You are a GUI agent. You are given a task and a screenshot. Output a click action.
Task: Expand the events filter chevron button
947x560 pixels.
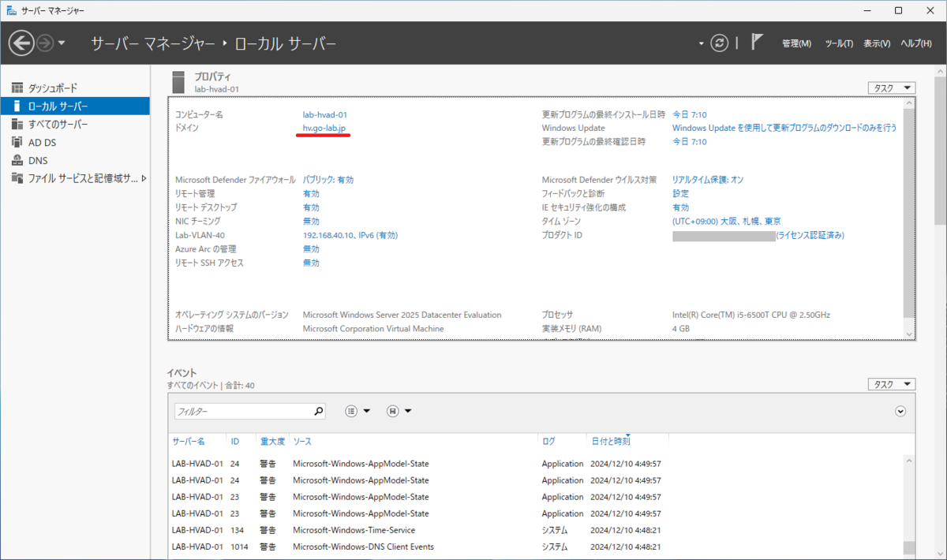pyautogui.click(x=900, y=411)
